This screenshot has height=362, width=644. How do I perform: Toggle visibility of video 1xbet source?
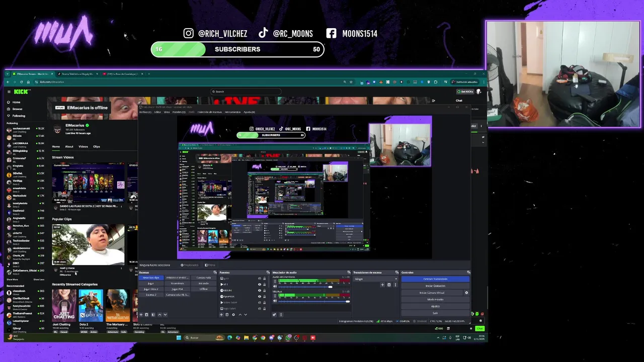point(260,302)
